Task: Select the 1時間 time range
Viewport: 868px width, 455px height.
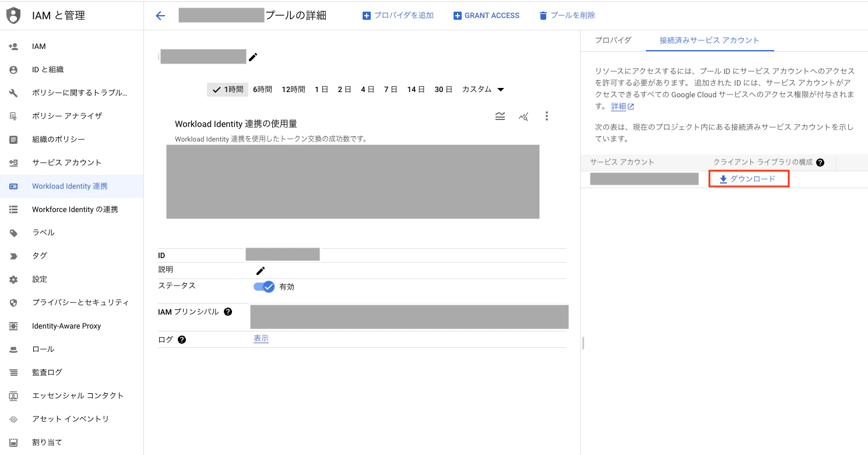Action: (x=227, y=89)
